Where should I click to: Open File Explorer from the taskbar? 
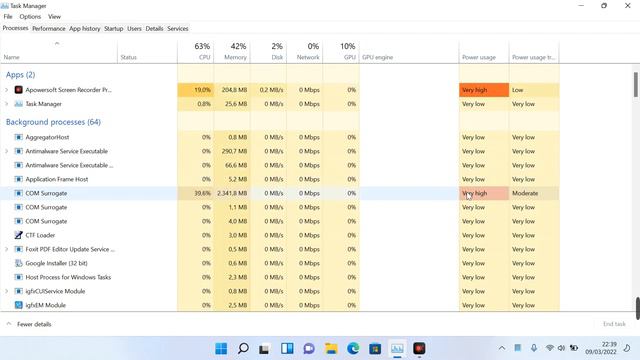331,349
